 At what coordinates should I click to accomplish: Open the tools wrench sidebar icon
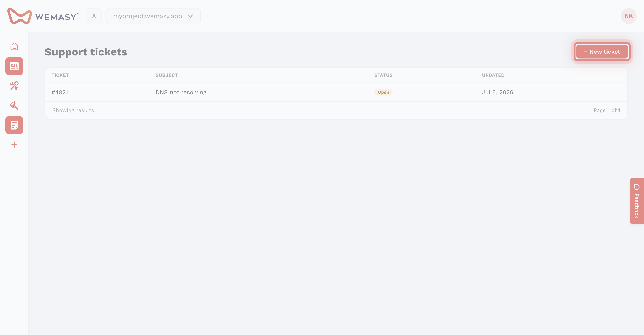click(14, 86)
